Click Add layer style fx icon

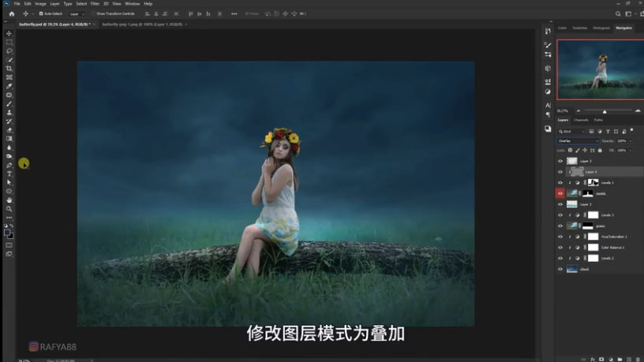click(593, 359)
